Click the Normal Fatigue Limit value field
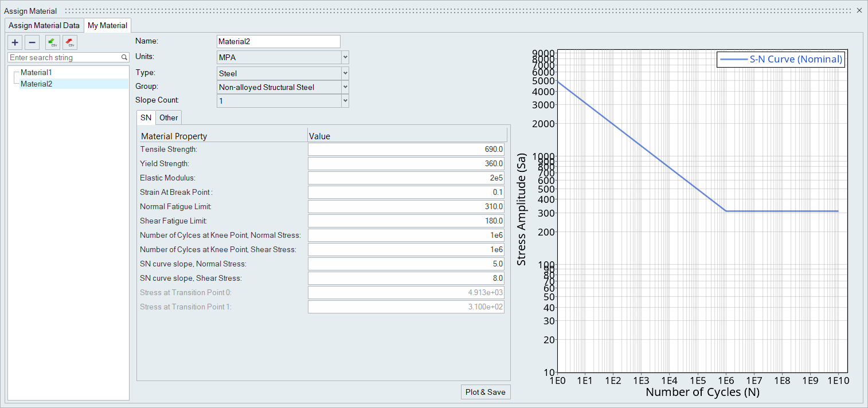 point(406,206)
